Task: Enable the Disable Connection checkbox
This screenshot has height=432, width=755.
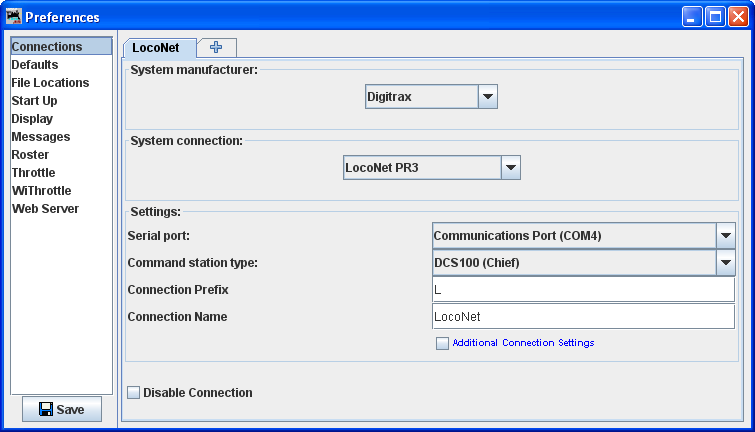Action: (x=134, y=393)
